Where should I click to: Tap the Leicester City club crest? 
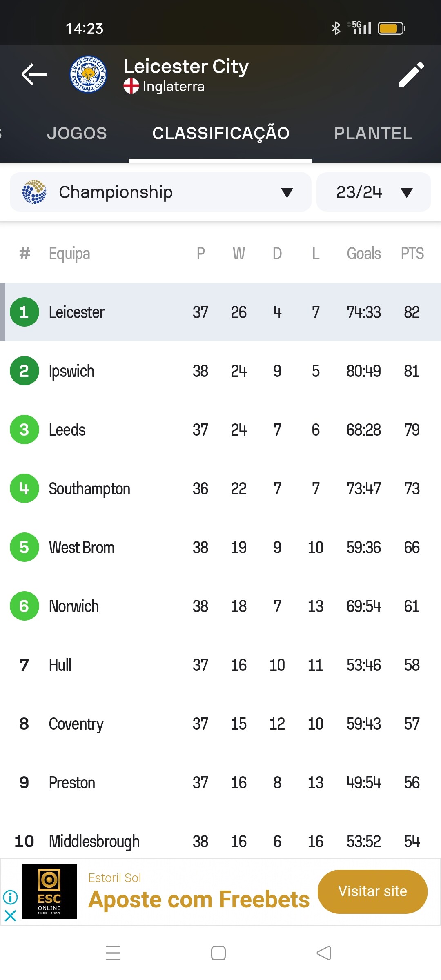[88, 74]
